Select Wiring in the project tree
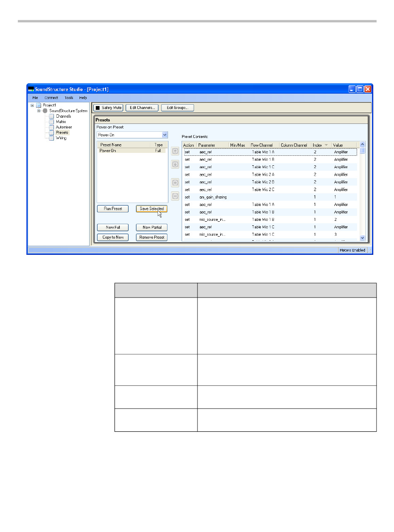Viewport: 394px width, 532px height. pyautogui.click(x=61, y=138)
